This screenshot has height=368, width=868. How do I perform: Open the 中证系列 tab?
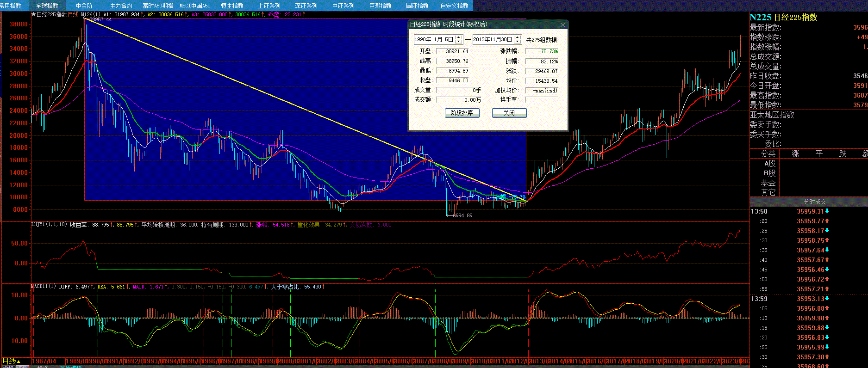343,6
